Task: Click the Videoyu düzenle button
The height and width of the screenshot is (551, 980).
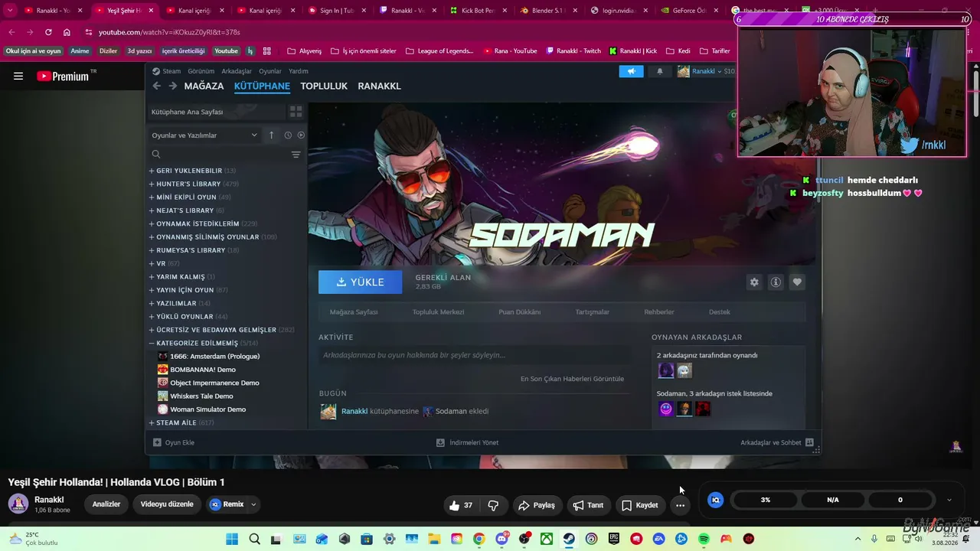Action: [x=167, y=504]
